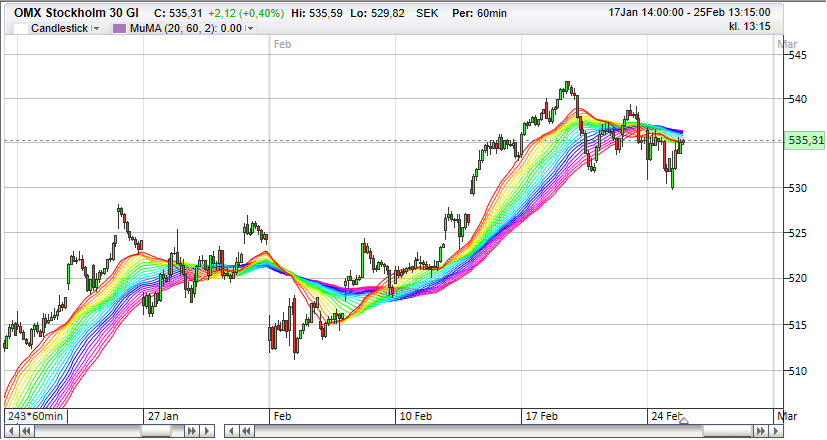Click the double right arrow on time scrollbar
Image resolution: width=827 pixels, height=440 pixels.
pos(761,431)
